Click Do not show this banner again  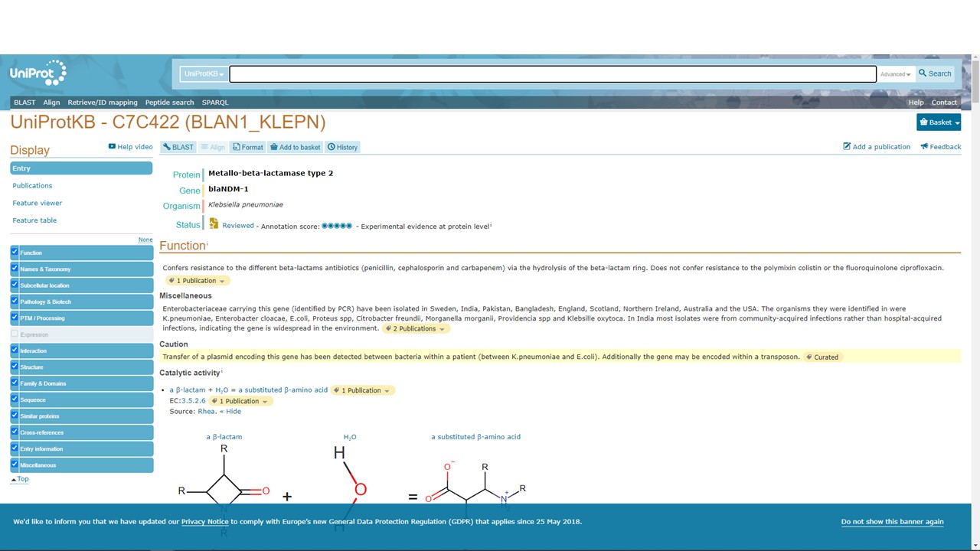coord(892,522)
